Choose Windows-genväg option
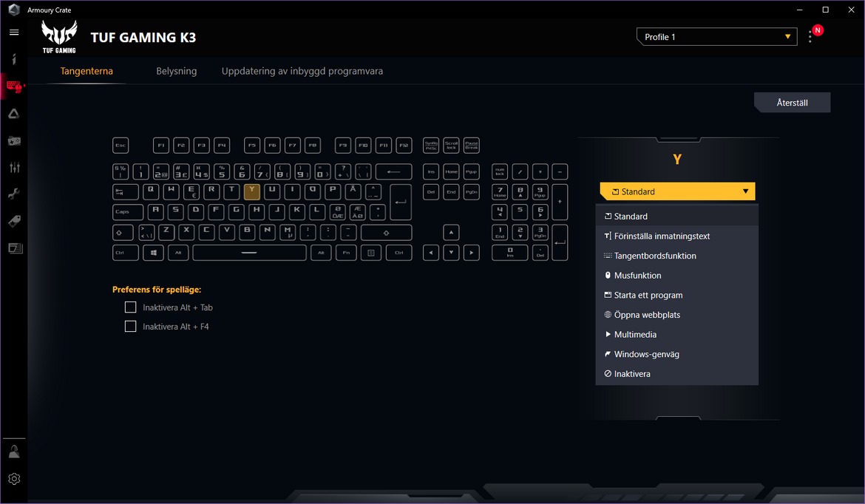Image resolution: width=865 pixels, height=504 pixels. (x=677, y=354)
